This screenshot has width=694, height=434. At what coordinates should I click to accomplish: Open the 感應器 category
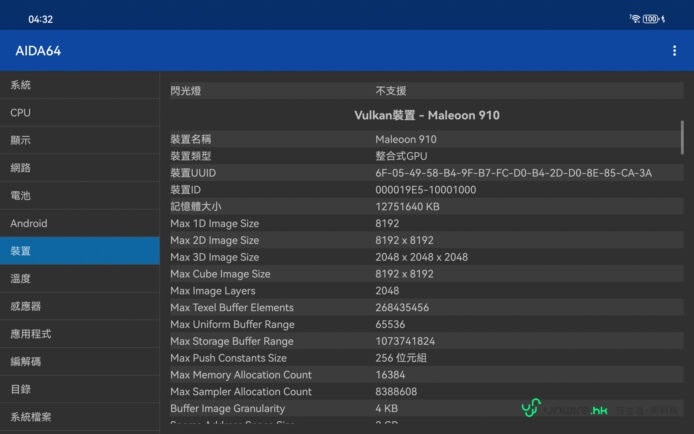click(80, 306)
